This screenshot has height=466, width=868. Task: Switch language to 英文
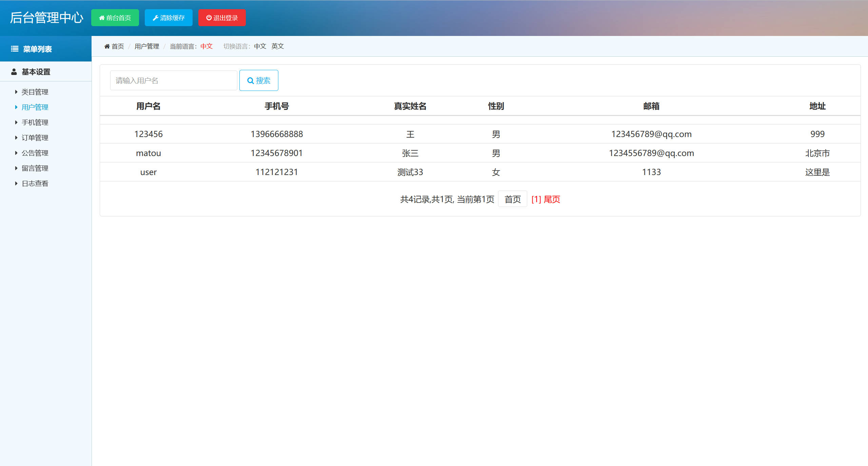click(277, 46)
